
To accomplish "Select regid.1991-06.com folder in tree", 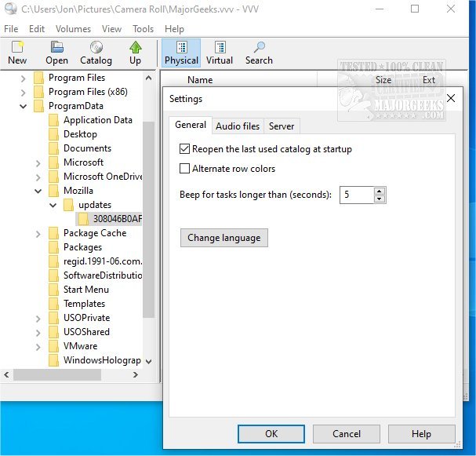I will click(103, 261).
